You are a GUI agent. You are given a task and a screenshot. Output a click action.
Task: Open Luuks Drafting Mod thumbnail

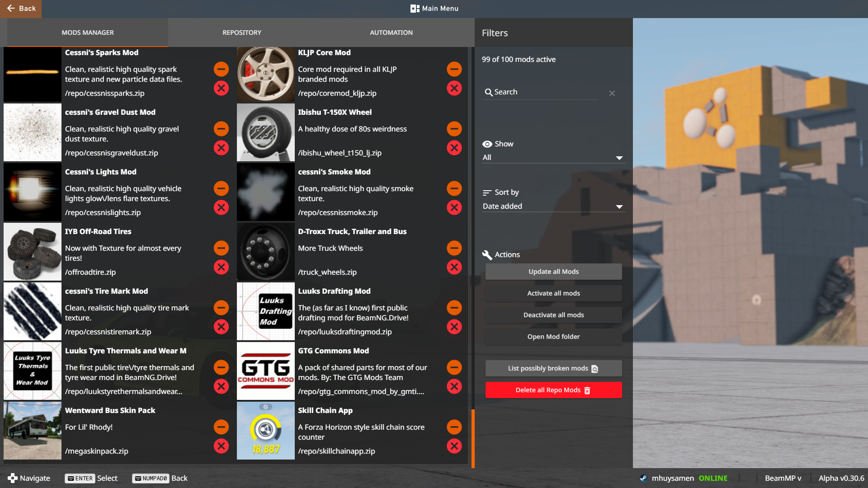[x=266, y=311]
